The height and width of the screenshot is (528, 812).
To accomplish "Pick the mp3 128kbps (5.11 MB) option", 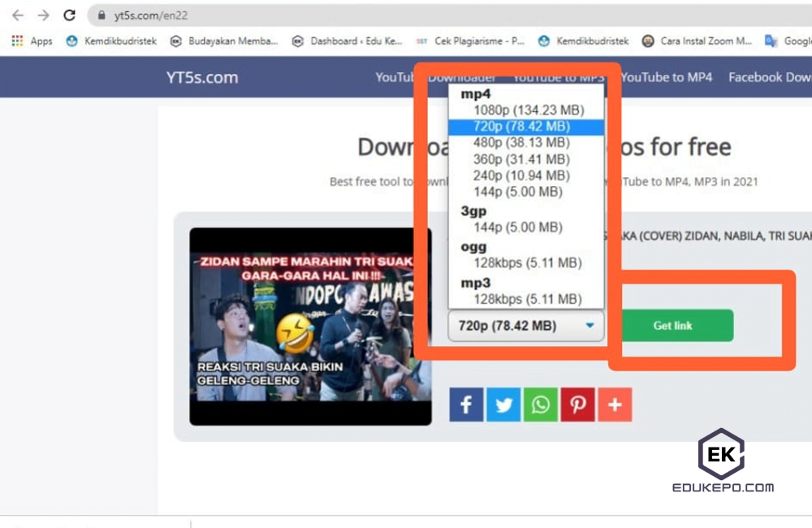I will (527, 298).
